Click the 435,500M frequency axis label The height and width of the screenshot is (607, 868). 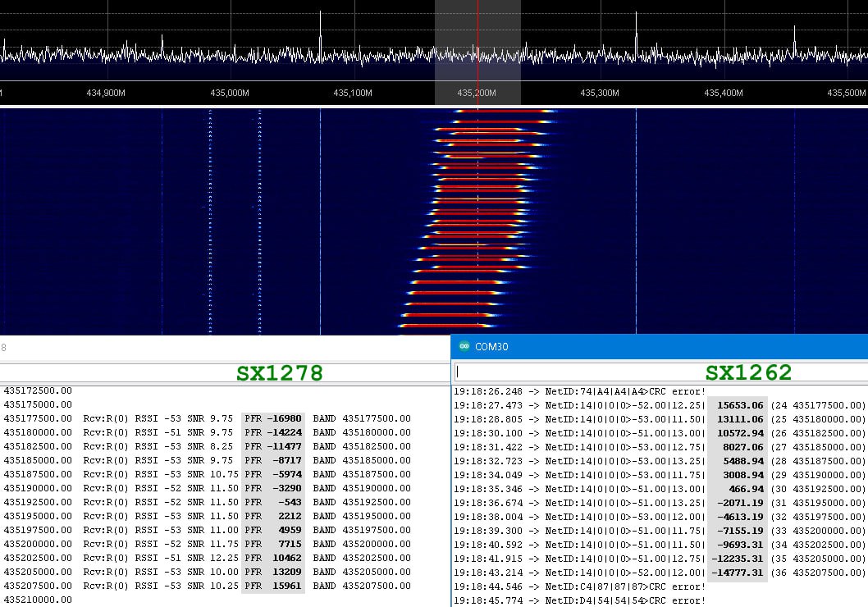[846, 93]
